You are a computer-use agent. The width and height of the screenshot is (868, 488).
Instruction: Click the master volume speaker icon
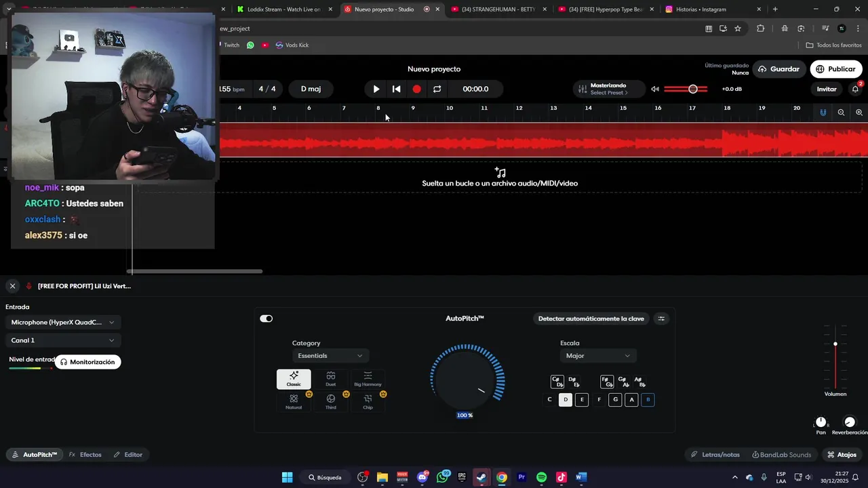655,89
